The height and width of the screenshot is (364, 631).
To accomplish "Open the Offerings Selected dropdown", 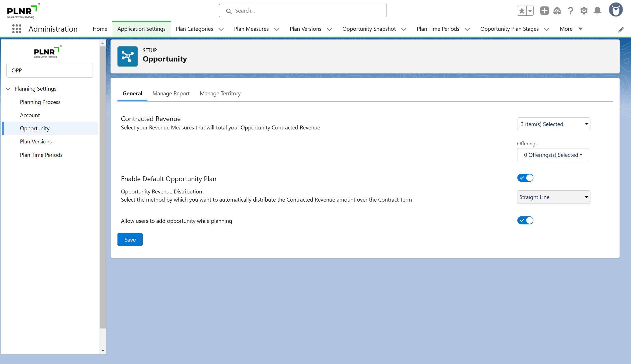I will point(553,155).
